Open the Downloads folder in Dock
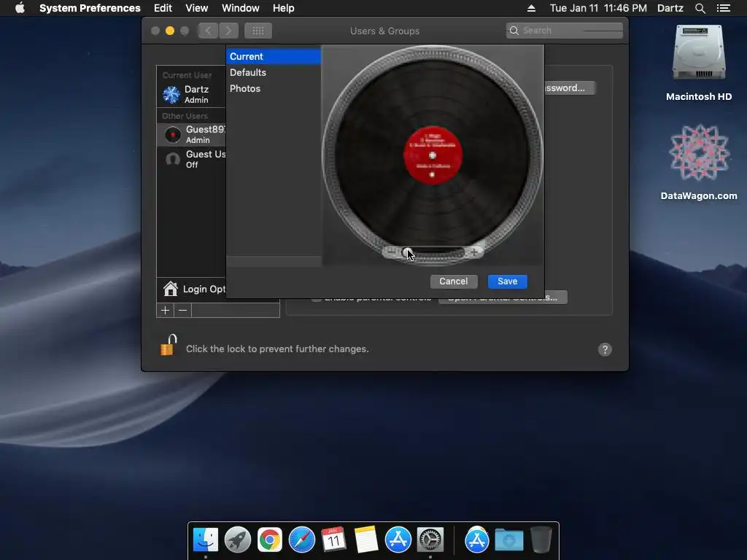Viewport: 747px width, 560px height. pyautogui.click(x=508, y=540)
